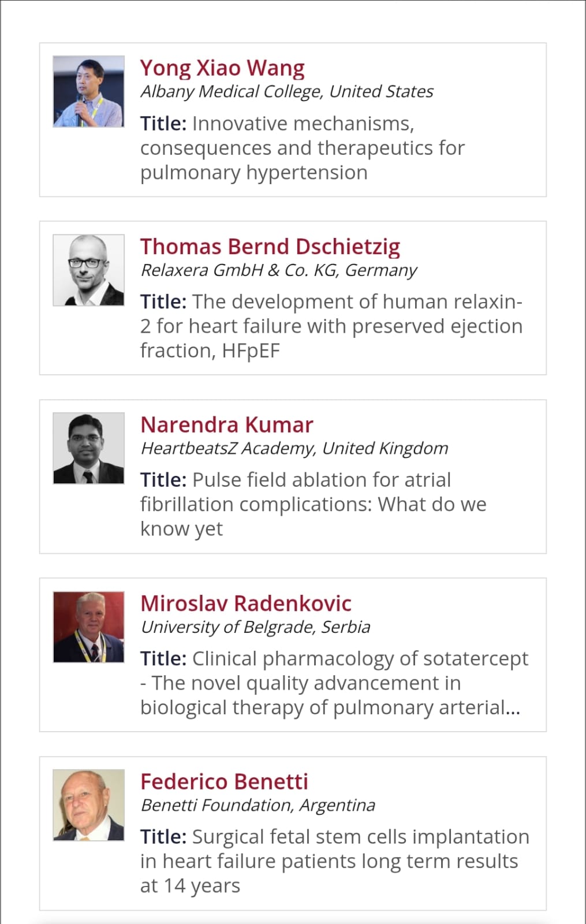The height and width of the screenshot is (924, 586).
Task: Click the Benetti Foundation, Argentina affiliation
Action: [258, 805]
